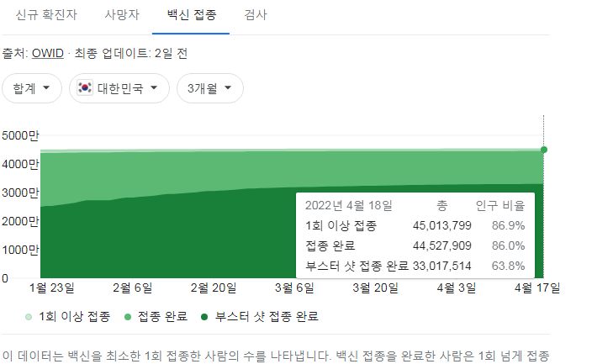Click the 2월 20일 axis label

click(x=214, y=288)
